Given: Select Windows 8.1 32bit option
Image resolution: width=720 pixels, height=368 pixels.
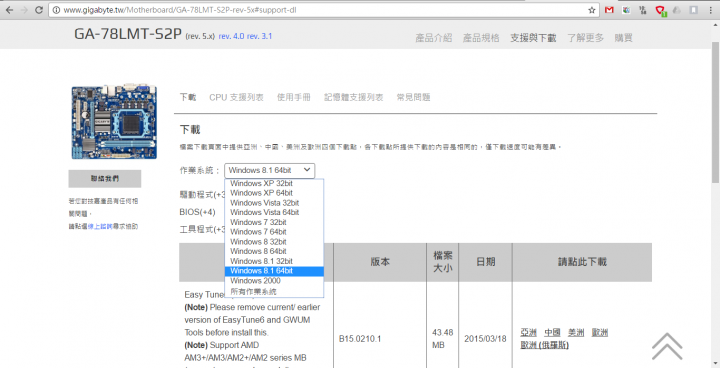Looking at the screenshot, I should [x=274, y=261].
